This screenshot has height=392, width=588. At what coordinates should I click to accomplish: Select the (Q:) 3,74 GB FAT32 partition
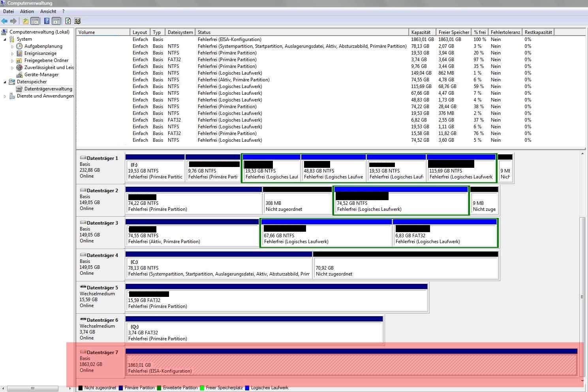(x=254, y=330)
